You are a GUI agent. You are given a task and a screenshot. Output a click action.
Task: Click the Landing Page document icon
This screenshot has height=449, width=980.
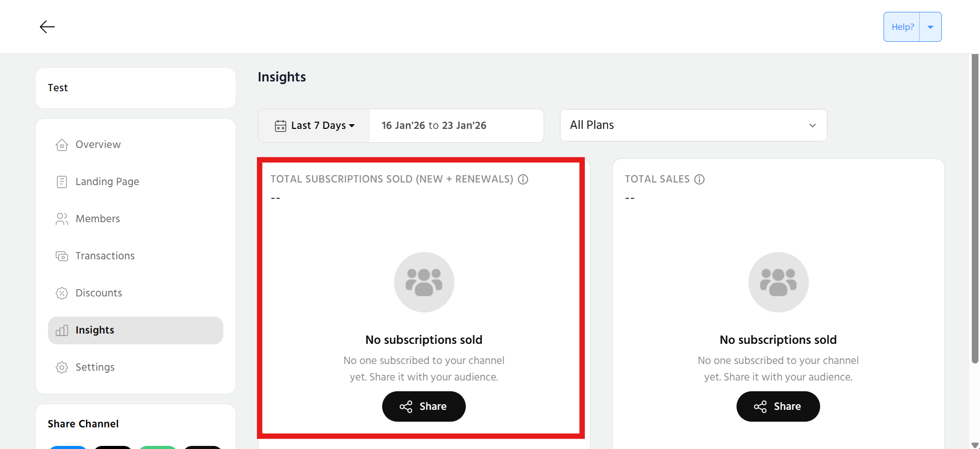click(x=62, y=182)
